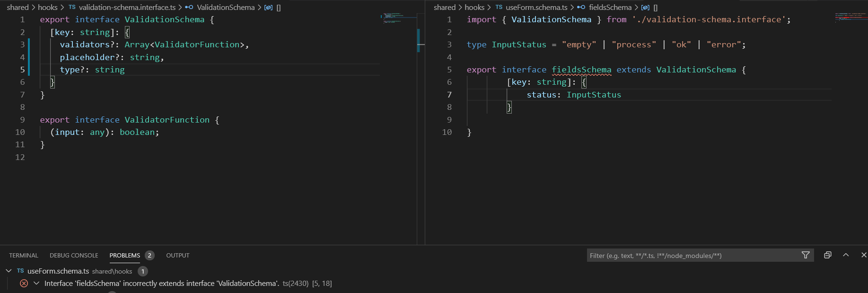This screenshot has height=293, width=868.
Task: Switch to the Output tab
Action: click(x=177, y=255)
